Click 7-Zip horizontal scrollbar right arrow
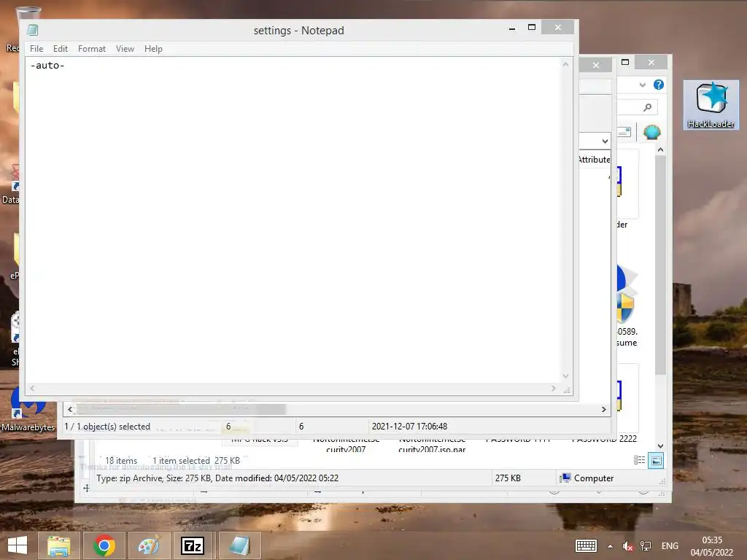The width and height of the screenshot is (747, 560). tap(603, 410)
